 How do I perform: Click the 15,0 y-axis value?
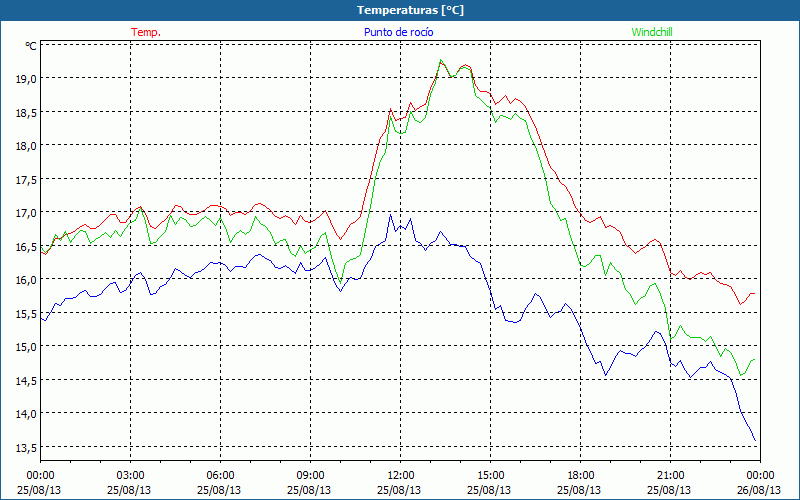point(26,346)
